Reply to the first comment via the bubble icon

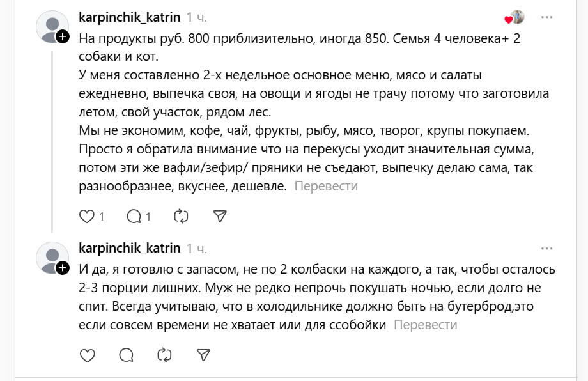point(134,216)
